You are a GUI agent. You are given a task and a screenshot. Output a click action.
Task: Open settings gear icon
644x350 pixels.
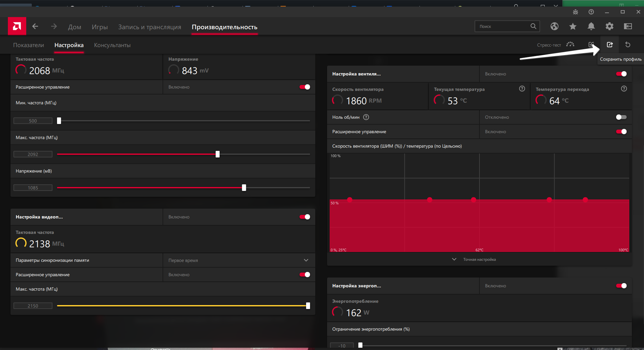[609, 26]
